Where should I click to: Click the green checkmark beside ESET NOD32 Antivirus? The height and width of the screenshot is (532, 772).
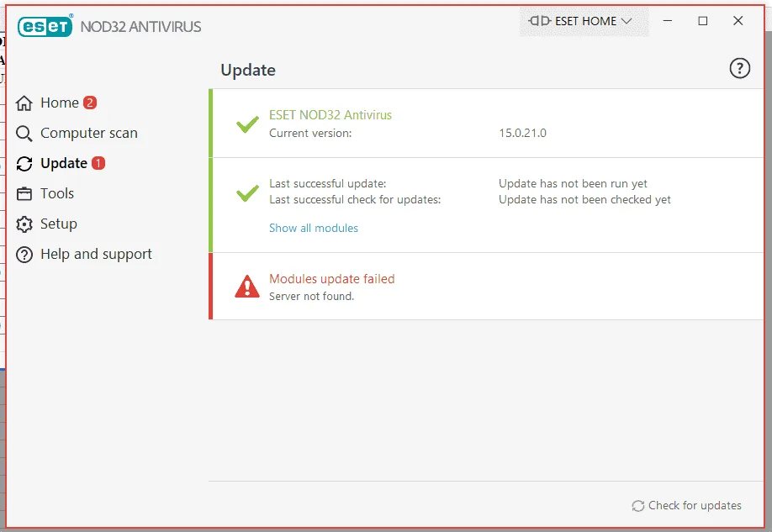click(247, 124)
